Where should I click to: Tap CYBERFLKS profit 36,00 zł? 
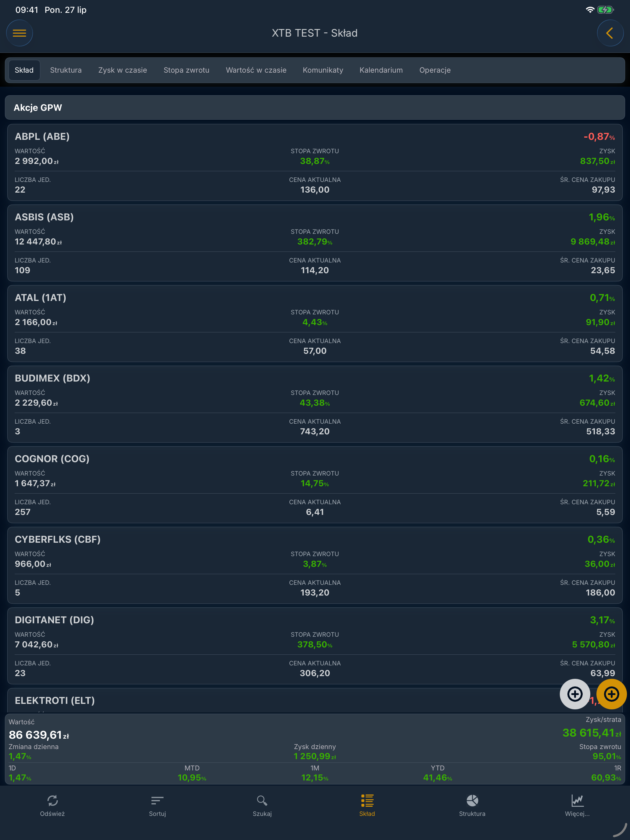tap(599, 564)
